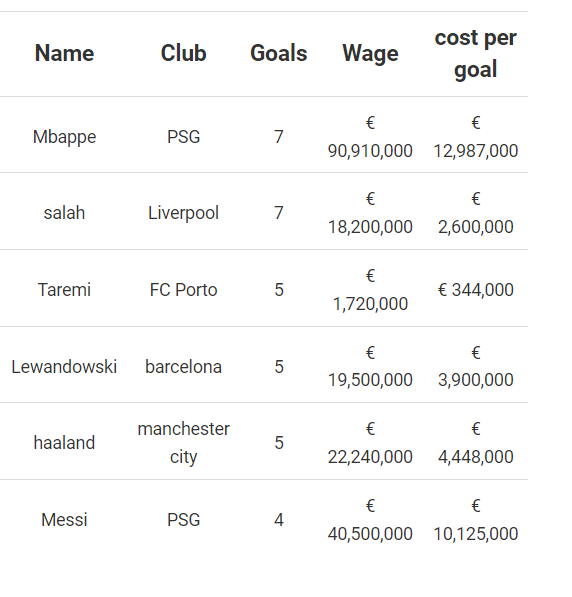Click the cost per goal header
The image size is (572, 597).
[x=475, y=54]
